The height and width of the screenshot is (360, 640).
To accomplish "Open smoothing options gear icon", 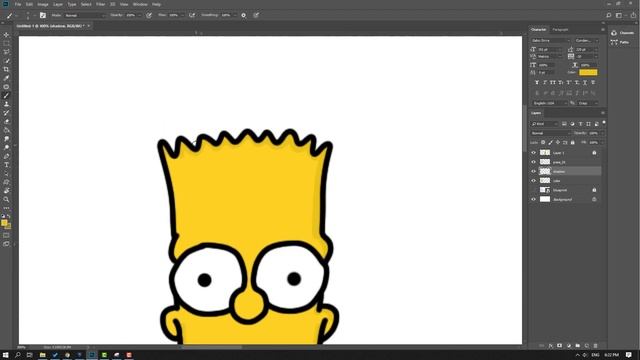I will click(x=244, y=15).
